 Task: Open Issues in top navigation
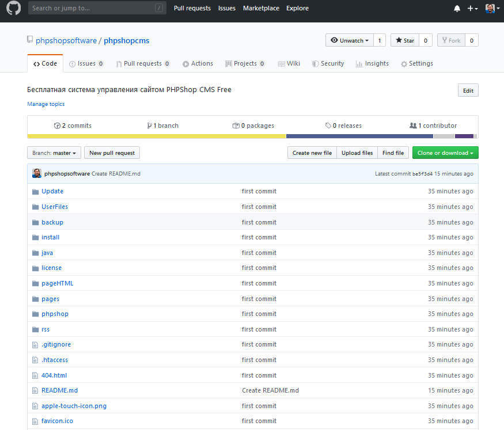coord(227,9)
